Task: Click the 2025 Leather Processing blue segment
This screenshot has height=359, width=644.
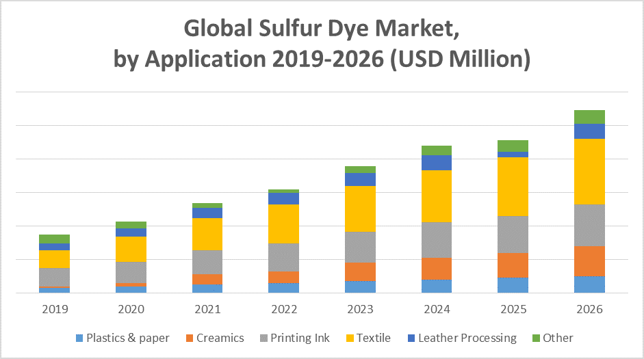Action: coord(513,155)
